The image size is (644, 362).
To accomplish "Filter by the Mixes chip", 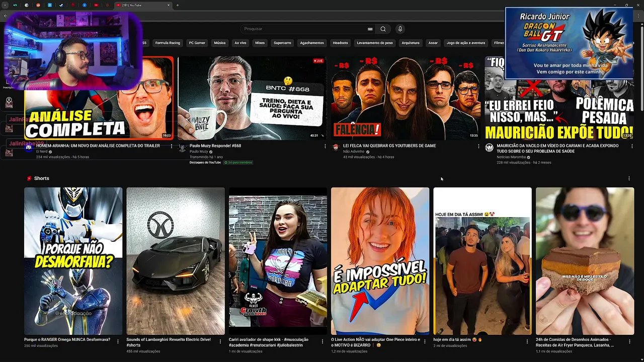I will 260,43.
